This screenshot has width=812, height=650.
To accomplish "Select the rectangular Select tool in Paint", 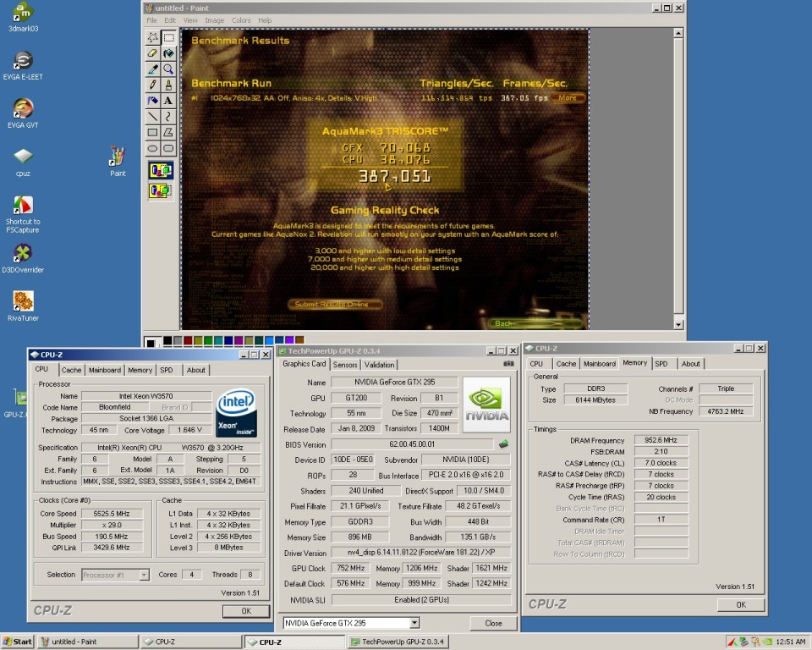I will [x=169, y=37].
